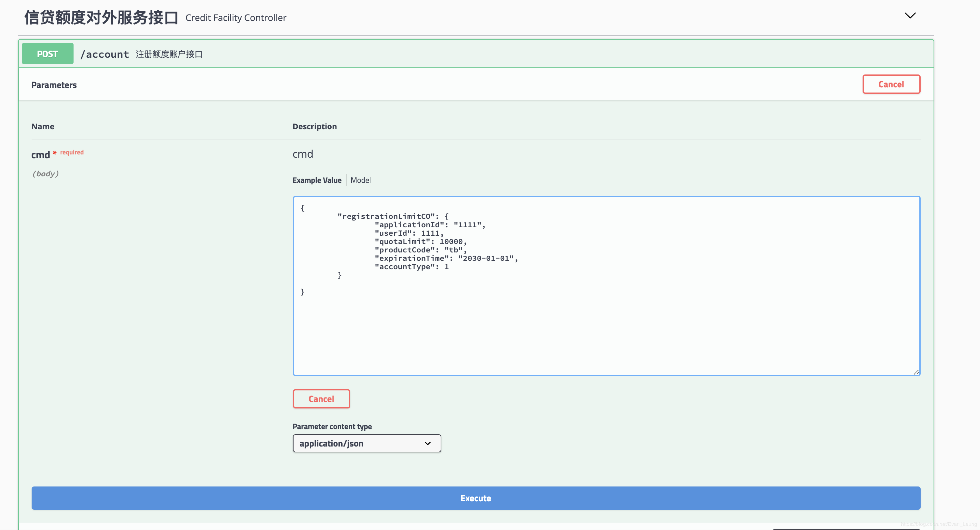Focus the JSON request body textarea

tap(606, 323)
